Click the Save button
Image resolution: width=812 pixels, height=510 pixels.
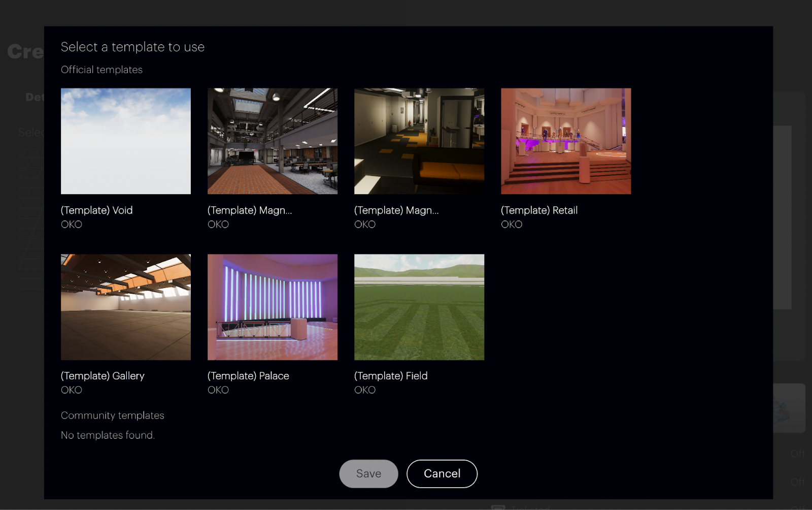click(x=368, y=473)
